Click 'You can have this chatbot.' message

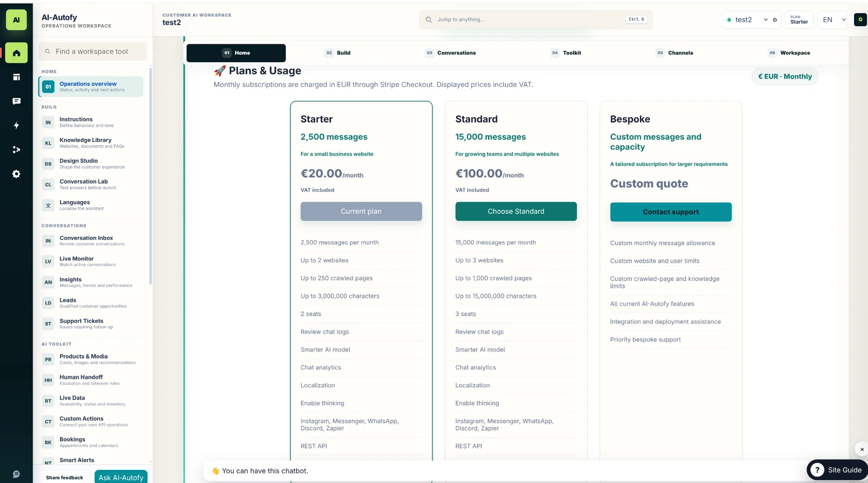tap(265, 471)
